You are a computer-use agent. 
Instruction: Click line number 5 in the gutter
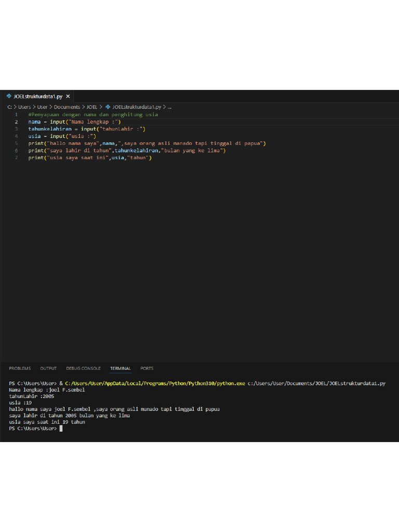click(x=16, y=143)
